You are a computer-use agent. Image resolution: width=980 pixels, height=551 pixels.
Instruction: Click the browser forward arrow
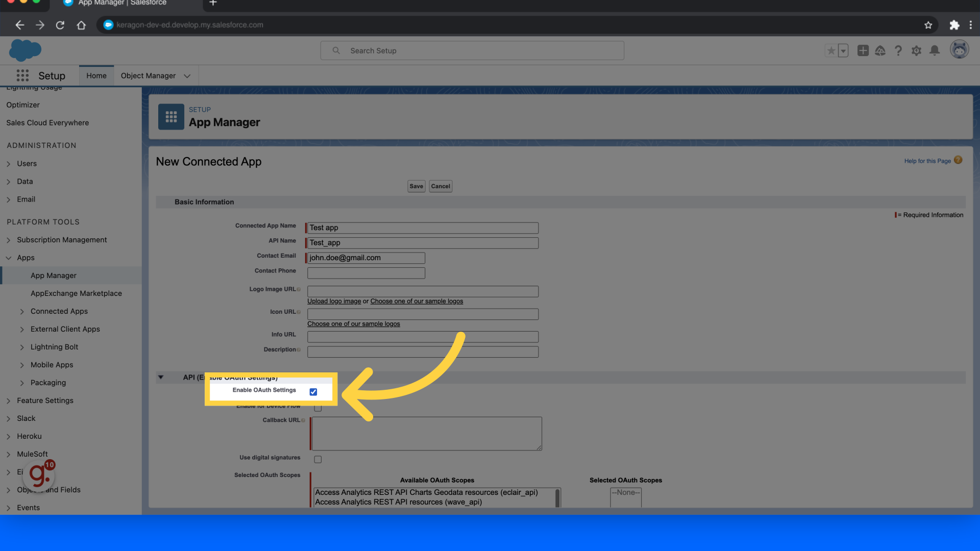pyautogui.click(x=40, y=24)
